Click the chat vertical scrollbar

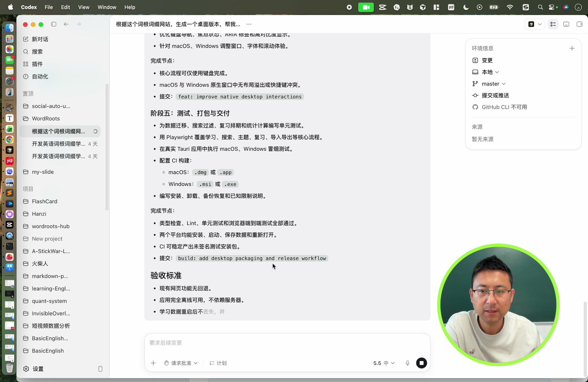pyautogui.click(x=585, y=339)
